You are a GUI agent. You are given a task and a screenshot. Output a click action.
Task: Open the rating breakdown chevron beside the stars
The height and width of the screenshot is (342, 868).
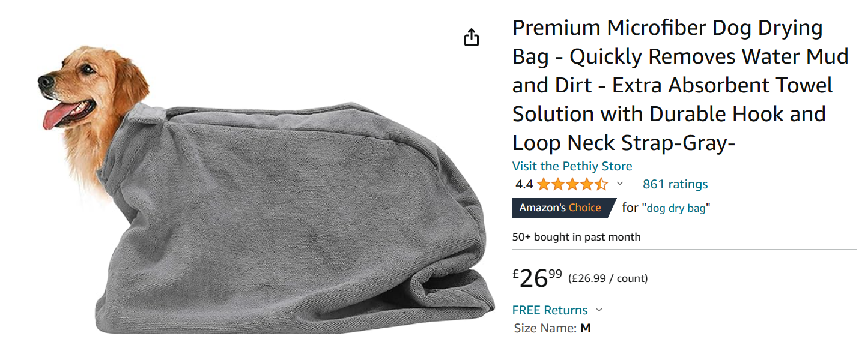coord(620,184)
